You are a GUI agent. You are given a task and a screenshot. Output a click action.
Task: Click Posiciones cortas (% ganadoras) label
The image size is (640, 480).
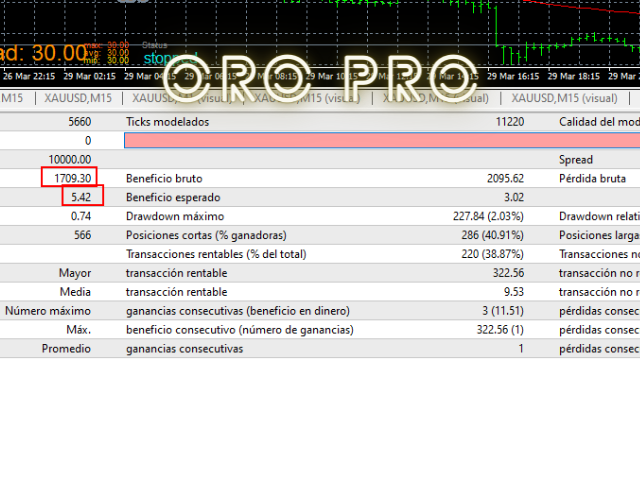(206, 235)
